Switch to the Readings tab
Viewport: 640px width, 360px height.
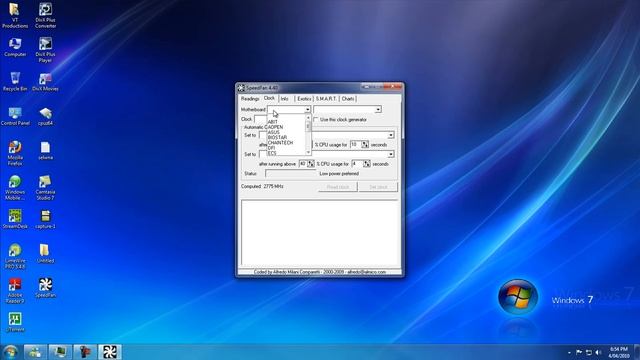coord(249,99)
